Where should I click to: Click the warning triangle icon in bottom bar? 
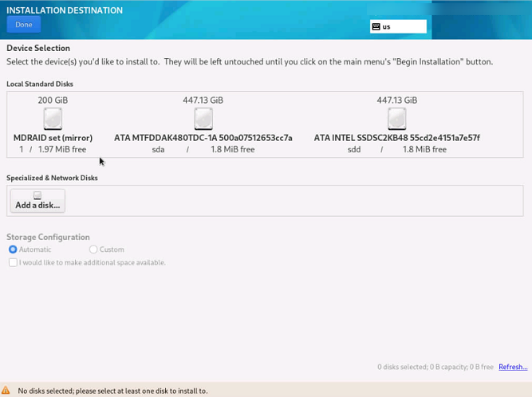(6, 391)
